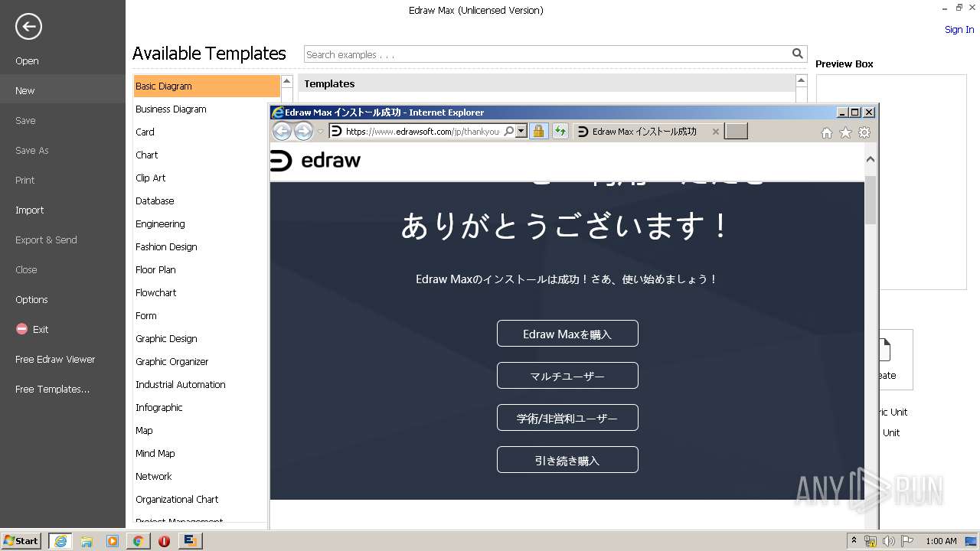Select Clip Art category
This screenshot has width=980, height=551.
coord(150,178)
